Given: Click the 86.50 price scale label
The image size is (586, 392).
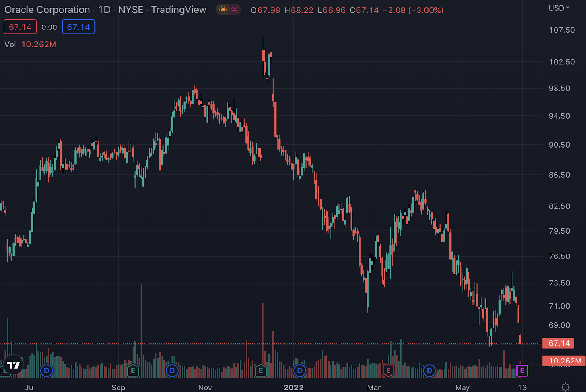Looking at the screenshot, I should (x=560, y=175).
